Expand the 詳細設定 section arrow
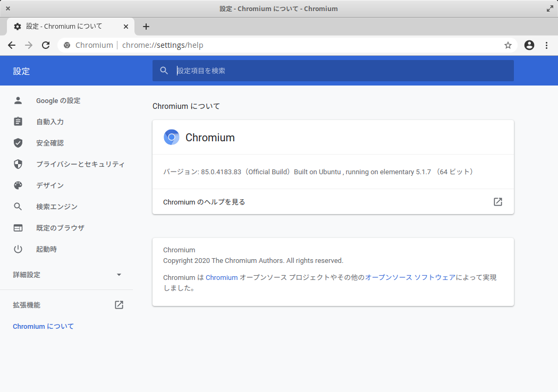The height and width of the screenshot is (392, 558). pos(119,275)
